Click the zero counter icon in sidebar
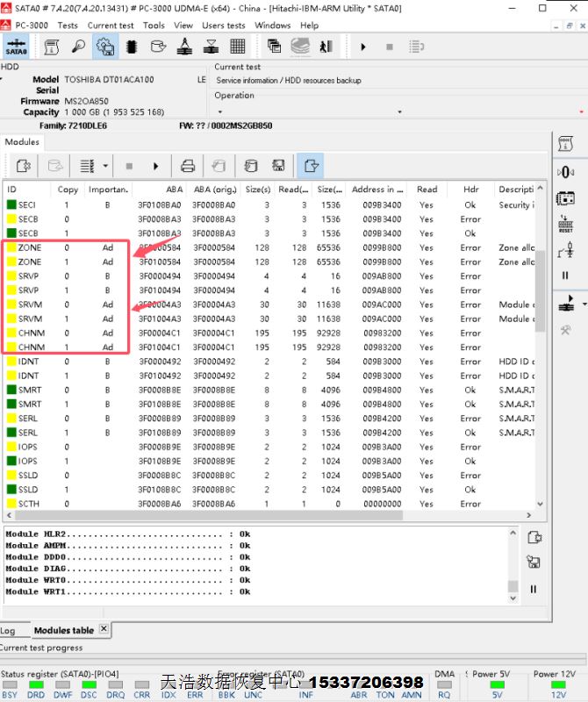Screen dimensions: 588x702 (565, 171)
